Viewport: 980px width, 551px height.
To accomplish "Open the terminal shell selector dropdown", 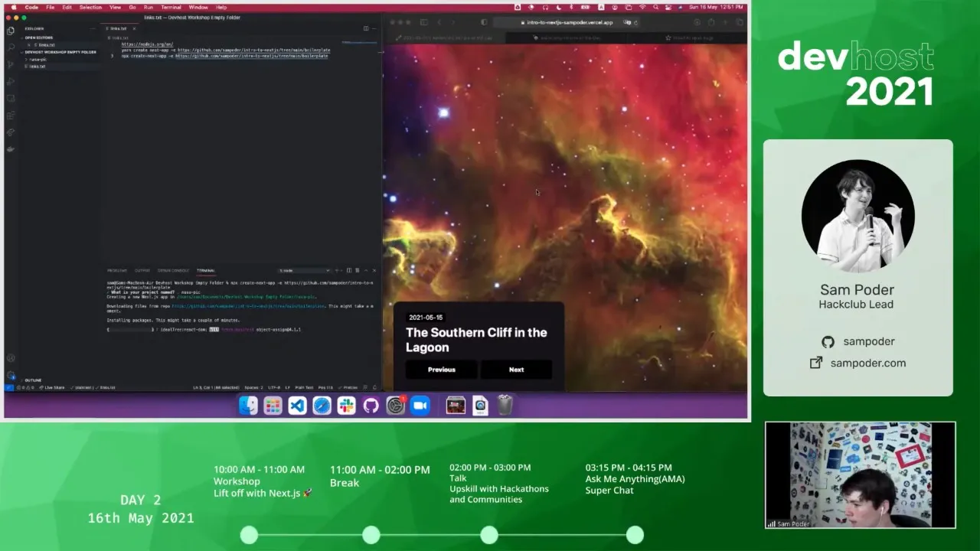I will (x=305, y=270).
